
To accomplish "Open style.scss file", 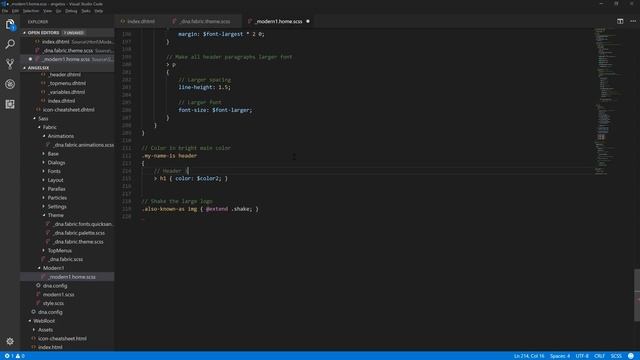I will pos(67,303).
